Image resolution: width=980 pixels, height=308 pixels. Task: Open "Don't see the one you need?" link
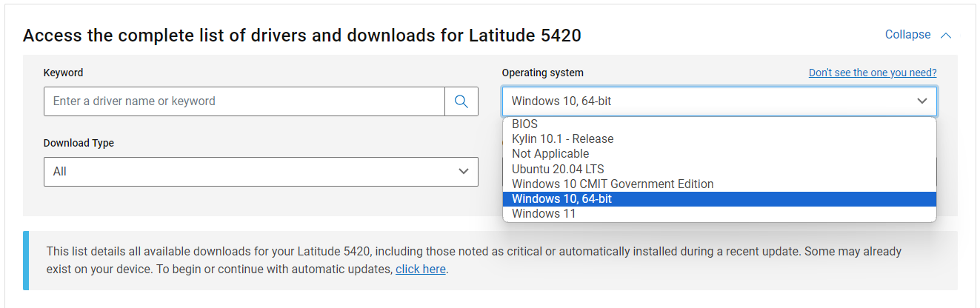pyautogui.click(x=872, y=73)
